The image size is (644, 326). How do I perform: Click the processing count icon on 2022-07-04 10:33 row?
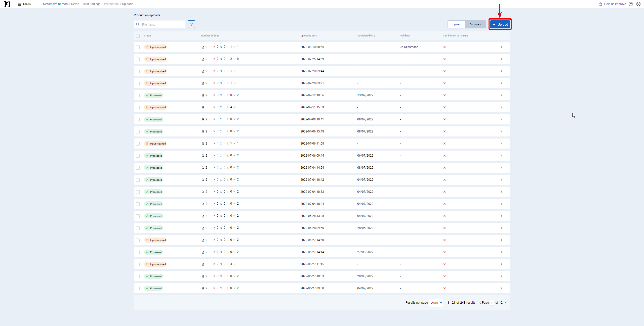tap(221, 192)
